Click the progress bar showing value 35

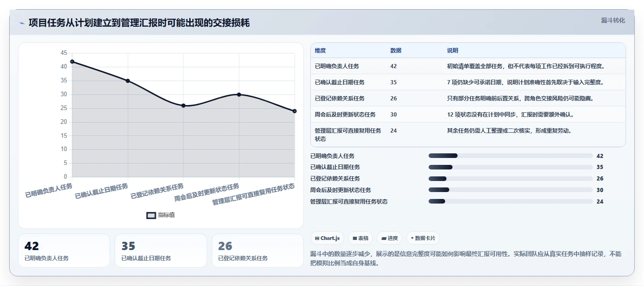(x=511, y=167)
